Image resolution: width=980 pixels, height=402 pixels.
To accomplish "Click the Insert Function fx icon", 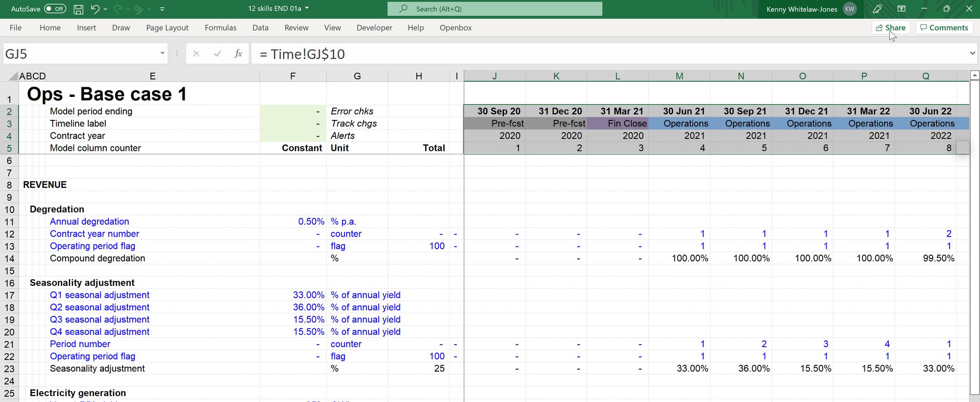I will tap(238, 53).
